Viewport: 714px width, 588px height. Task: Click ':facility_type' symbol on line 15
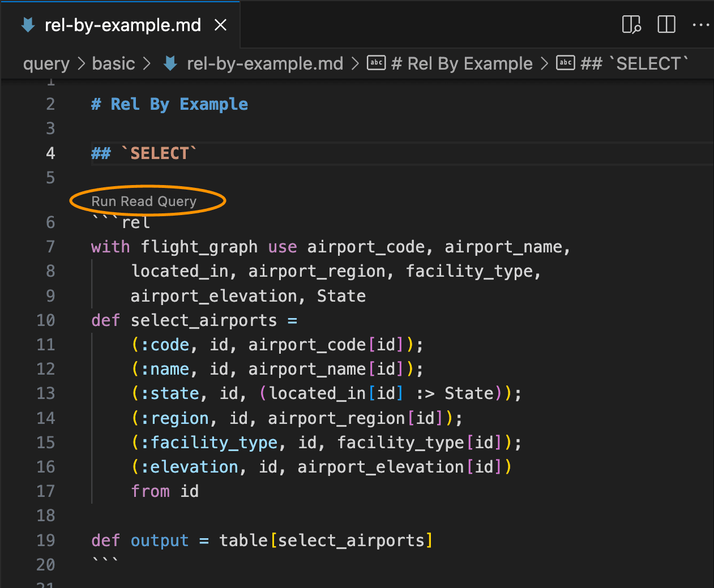click(x=209, y=443)
